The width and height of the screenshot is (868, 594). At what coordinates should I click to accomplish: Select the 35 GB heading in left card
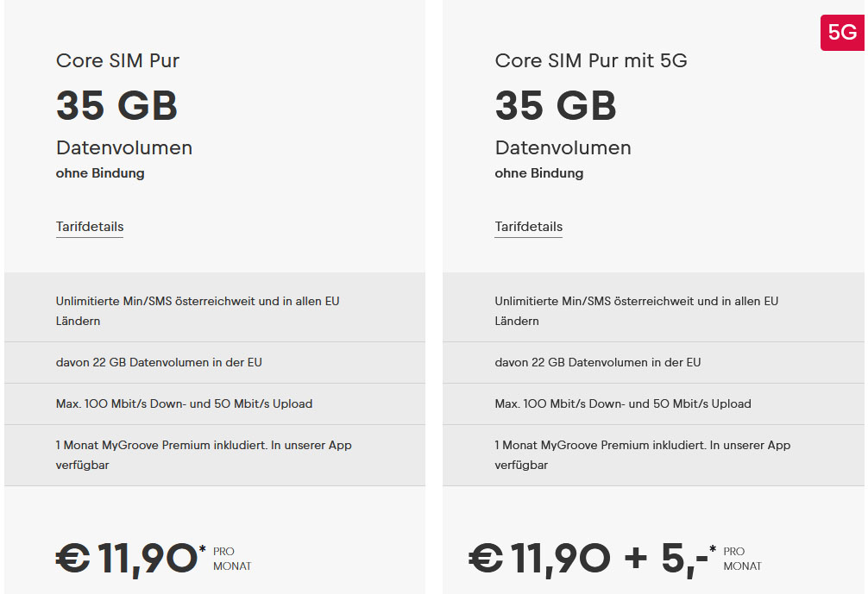click(116, 106)
